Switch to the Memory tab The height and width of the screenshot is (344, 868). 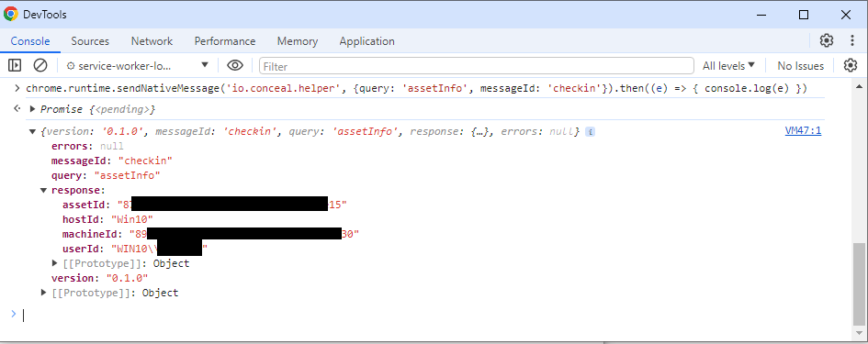tap(298, 41)
